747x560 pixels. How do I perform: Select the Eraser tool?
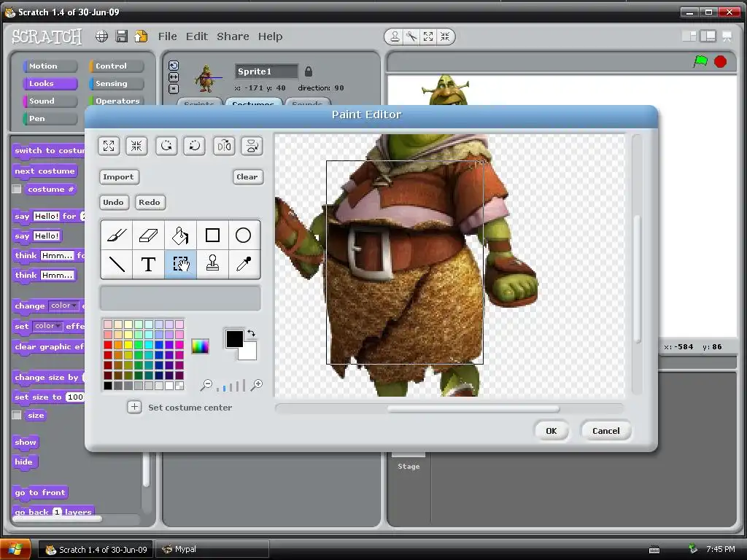148,236
